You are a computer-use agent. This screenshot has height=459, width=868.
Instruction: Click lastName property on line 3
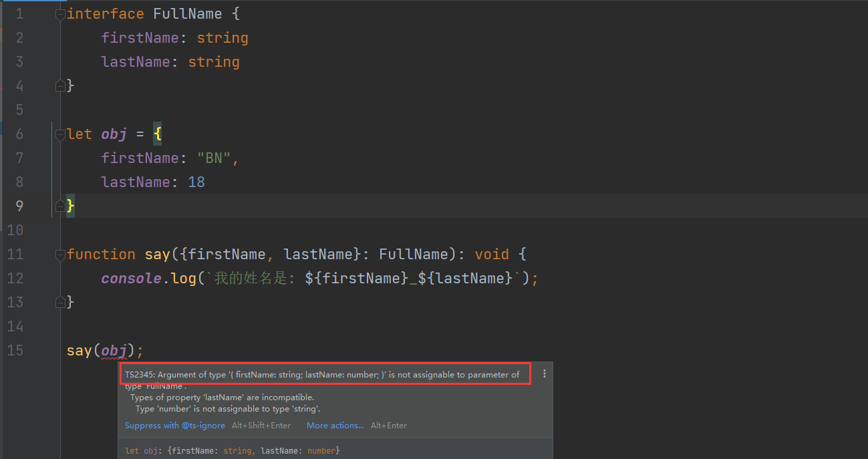click(x=136, y=62)
